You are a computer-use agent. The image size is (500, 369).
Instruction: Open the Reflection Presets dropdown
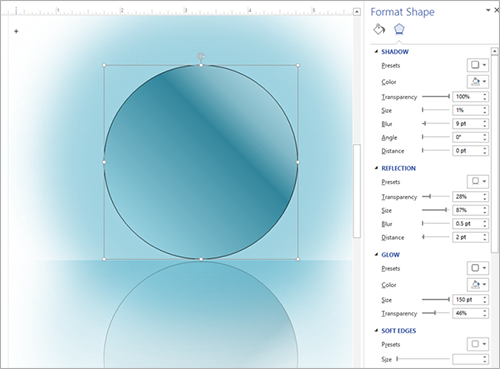[478, 181]
